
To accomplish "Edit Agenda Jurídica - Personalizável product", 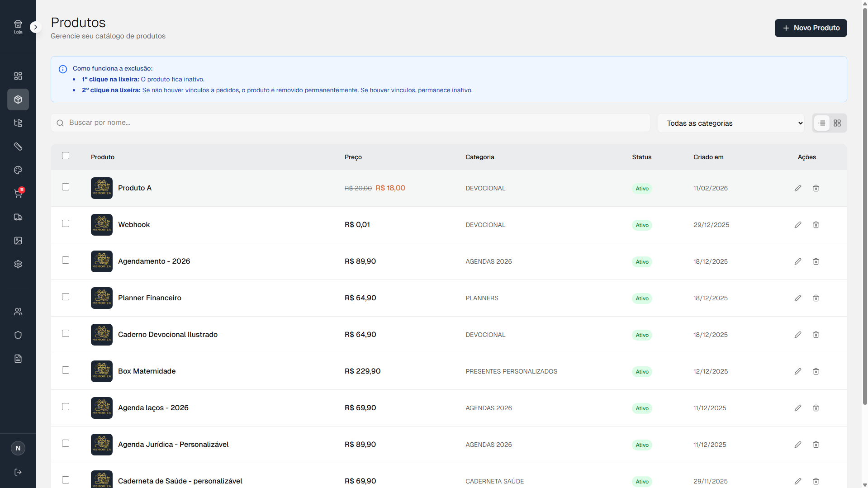I will [798, 445].
